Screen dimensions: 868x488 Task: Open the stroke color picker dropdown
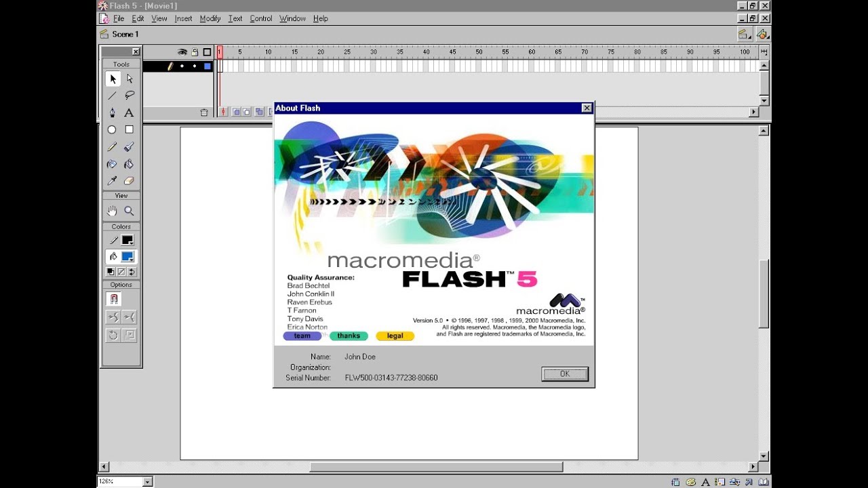click(x=127, y=240)
